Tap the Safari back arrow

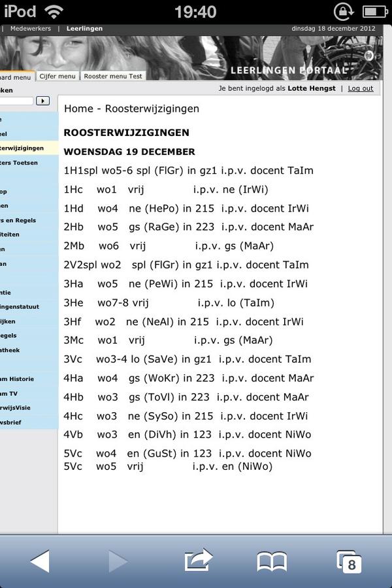40,561
